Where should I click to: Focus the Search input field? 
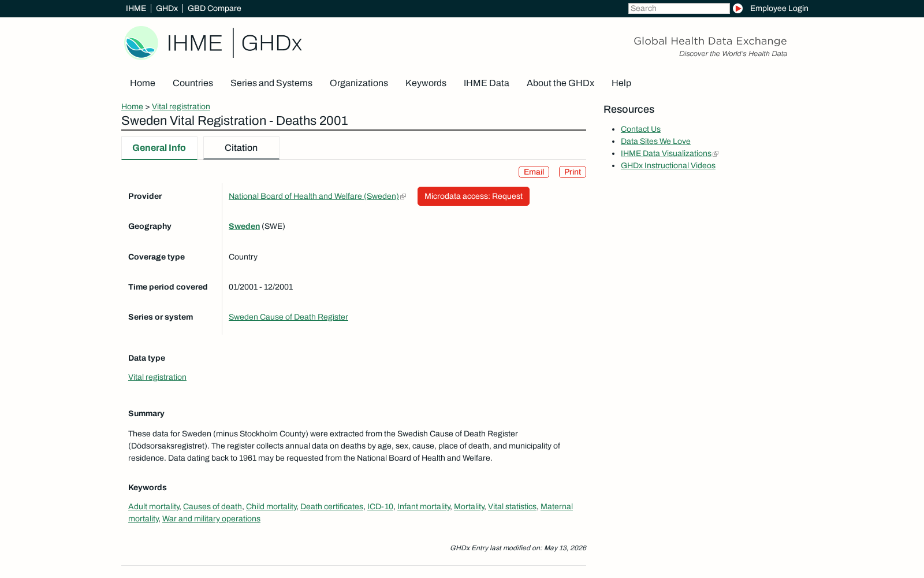point(679,8)
